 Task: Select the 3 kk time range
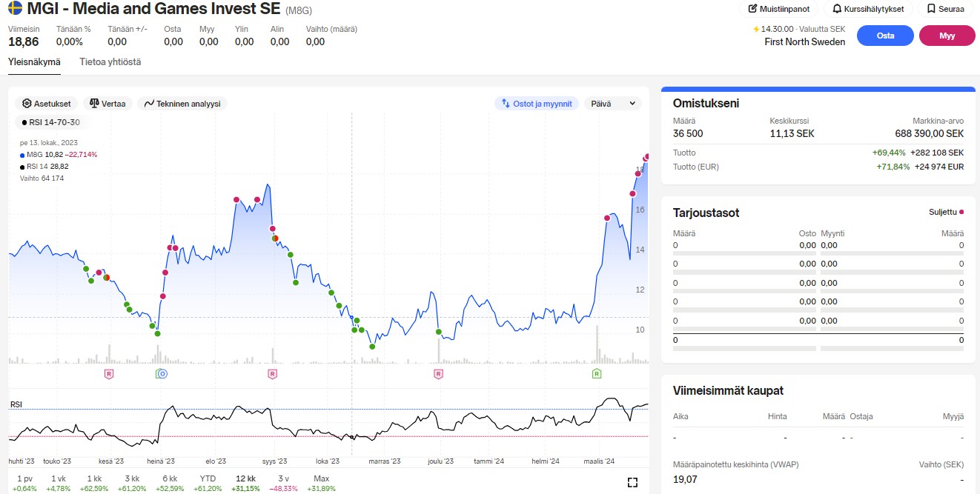point(132,483)
